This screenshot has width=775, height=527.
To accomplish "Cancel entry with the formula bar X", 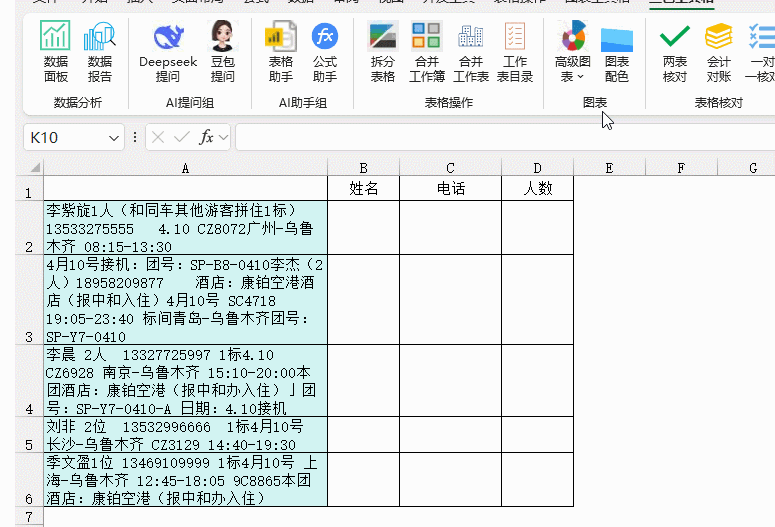I will 158,137.
